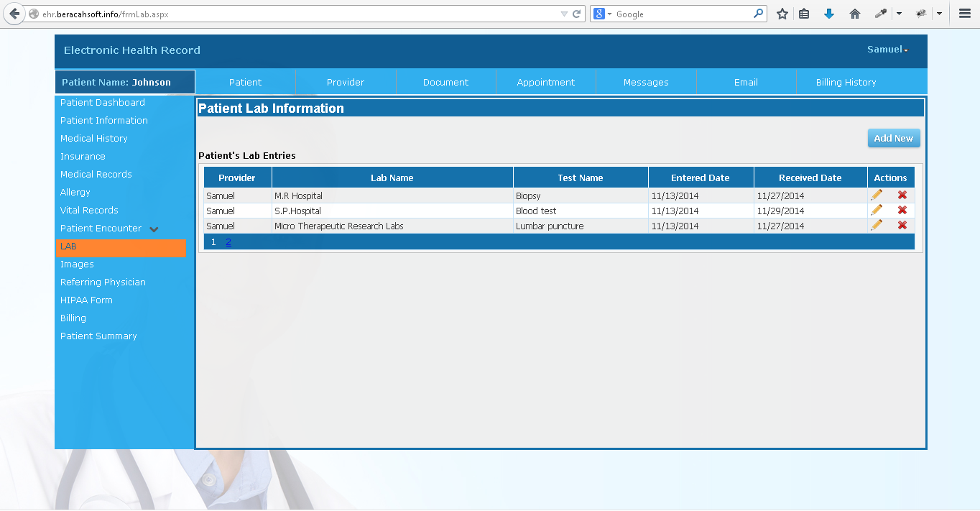The width and height of the screenshot is (980, 511).
Task: Click the Add New button
Action: click(x=894, y=139)
